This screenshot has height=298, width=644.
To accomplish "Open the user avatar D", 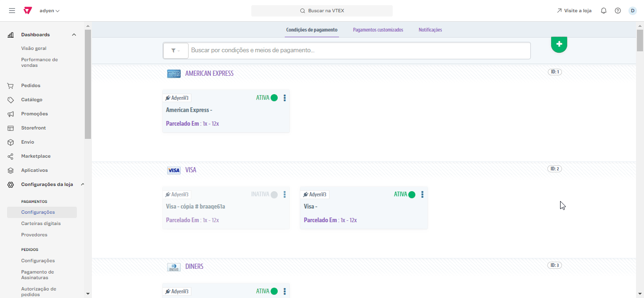I will coord(633,10).
